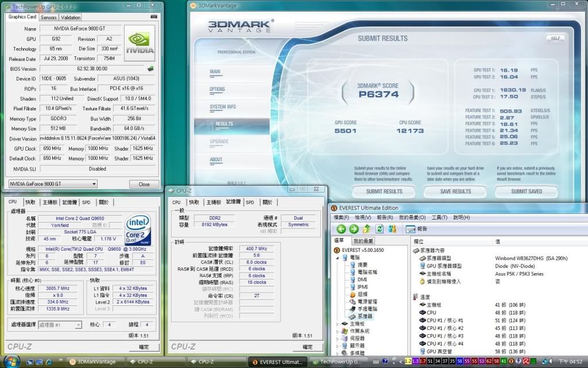Click the GPU-Z screenshot camera icon
Screen dimensions: 588x368
point(153,17)
